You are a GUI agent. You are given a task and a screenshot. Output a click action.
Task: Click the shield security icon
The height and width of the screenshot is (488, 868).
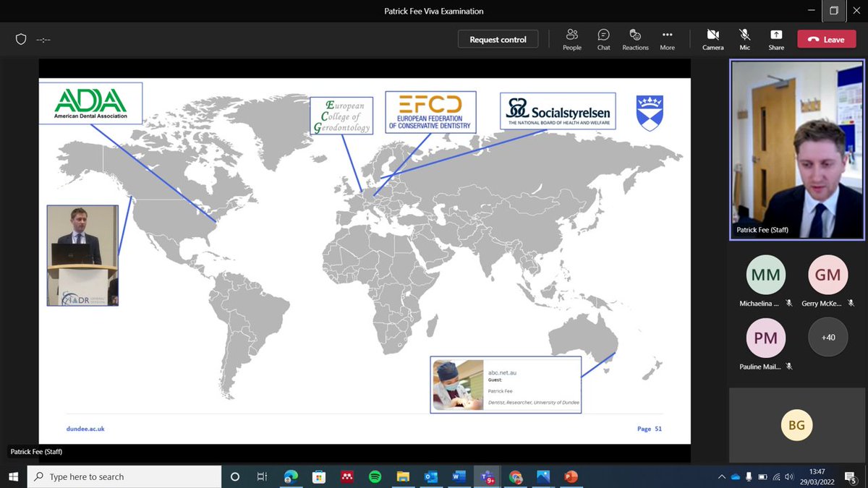(21, 40)
